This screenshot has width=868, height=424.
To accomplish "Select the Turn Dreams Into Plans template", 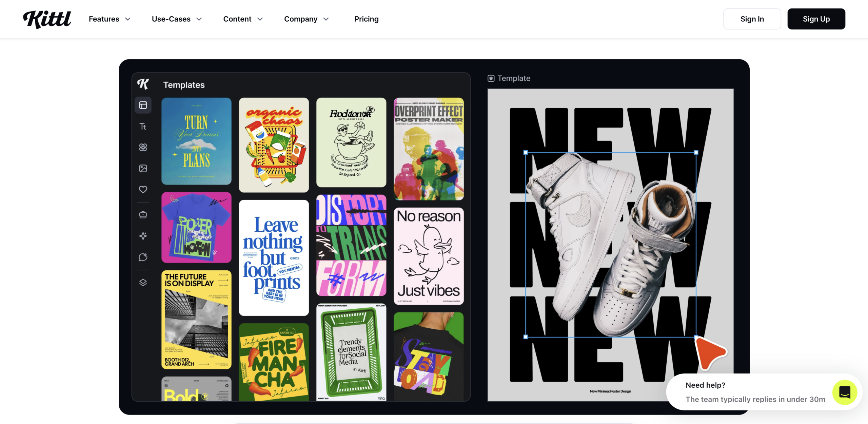I will coord(196,141).
